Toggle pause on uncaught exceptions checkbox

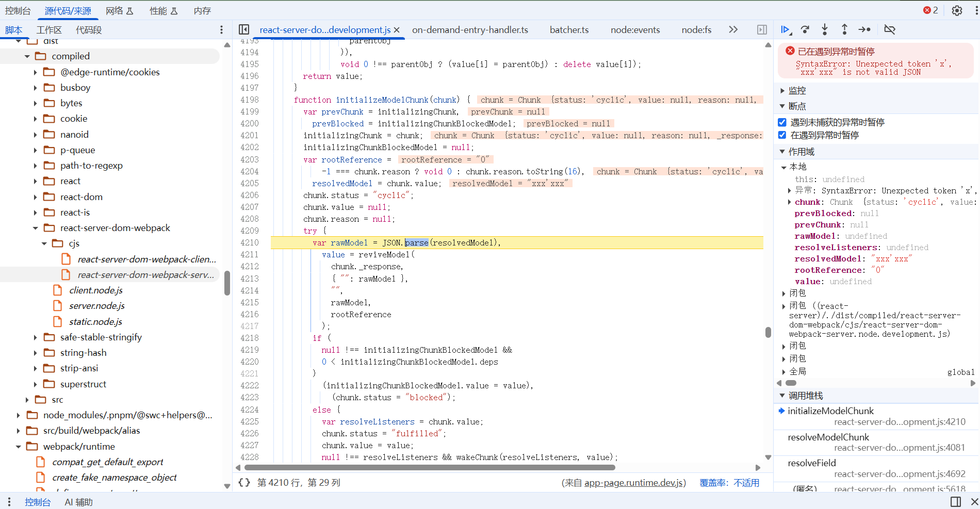(782, 123)
